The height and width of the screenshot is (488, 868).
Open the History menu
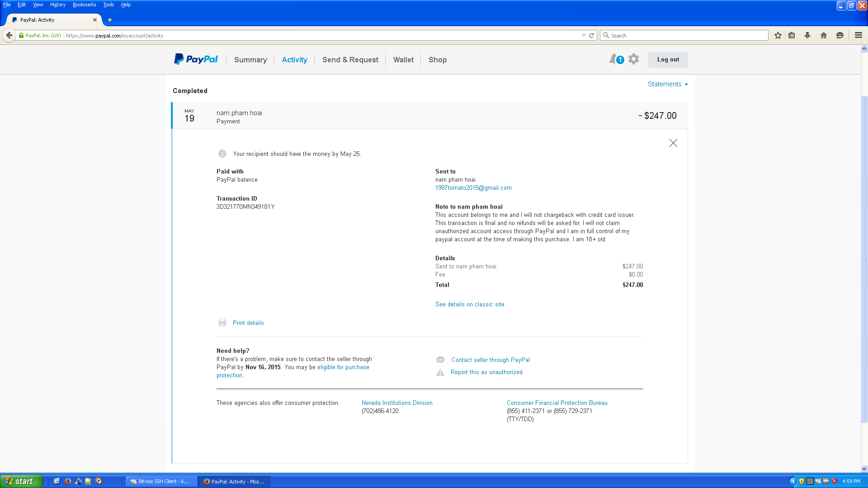[57, 5]
